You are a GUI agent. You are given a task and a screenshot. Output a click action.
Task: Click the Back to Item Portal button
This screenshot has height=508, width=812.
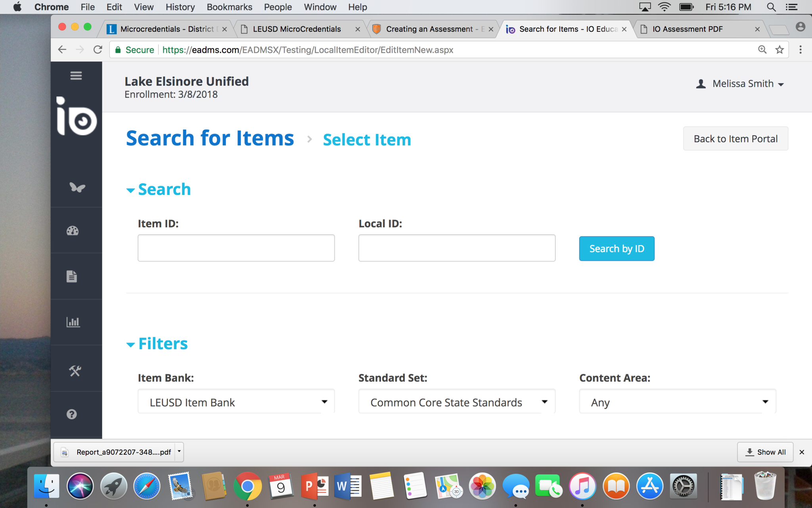735,139
